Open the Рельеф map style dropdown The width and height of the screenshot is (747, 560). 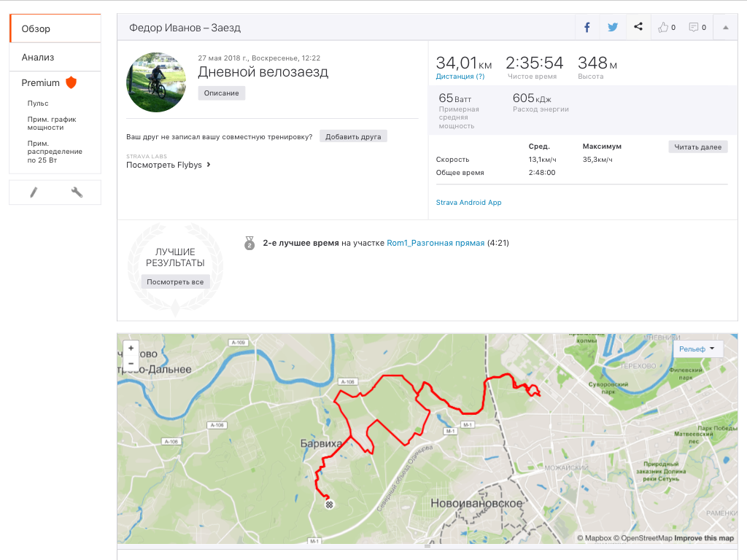pyautogui.click(x=697, y=349)
